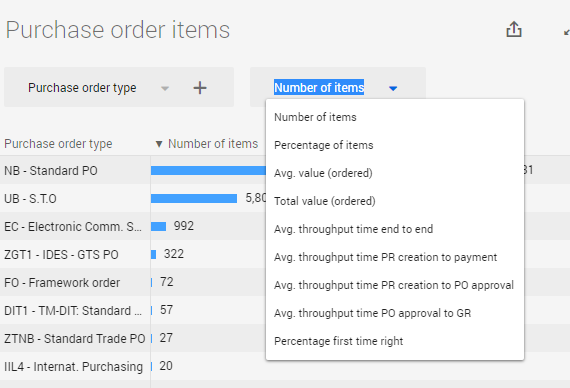This screenshot has width=570, height=388.
Task: Click the export share icon
Action: click(514, 29)
